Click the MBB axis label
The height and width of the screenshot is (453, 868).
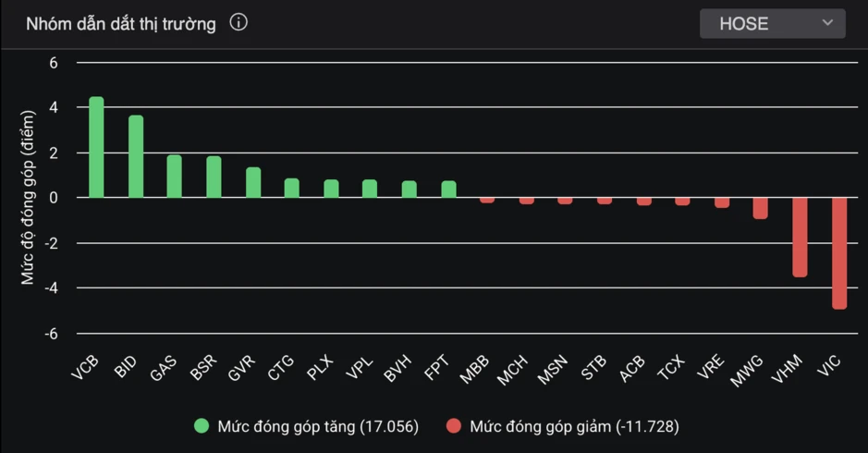(474, 370)
